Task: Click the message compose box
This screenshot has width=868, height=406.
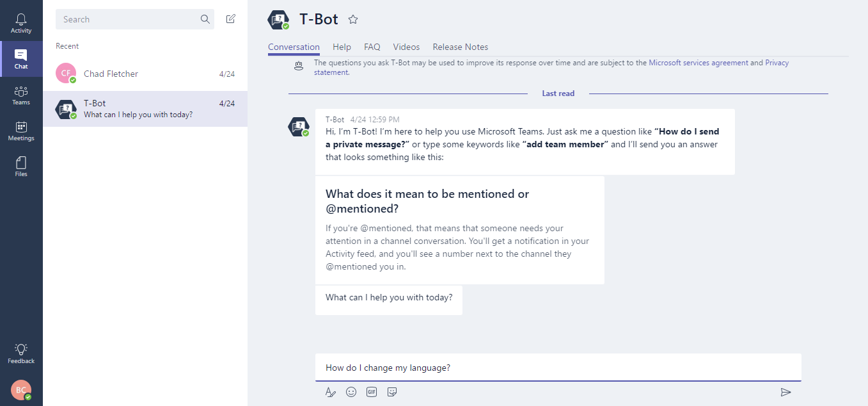Action: 558,368
